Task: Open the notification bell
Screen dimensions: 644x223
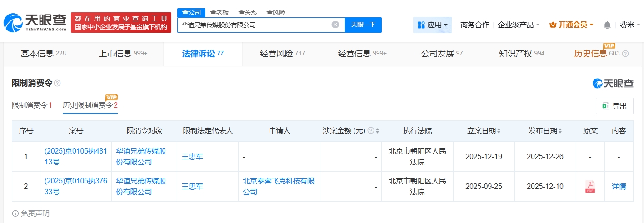Action: click(607, 25)
